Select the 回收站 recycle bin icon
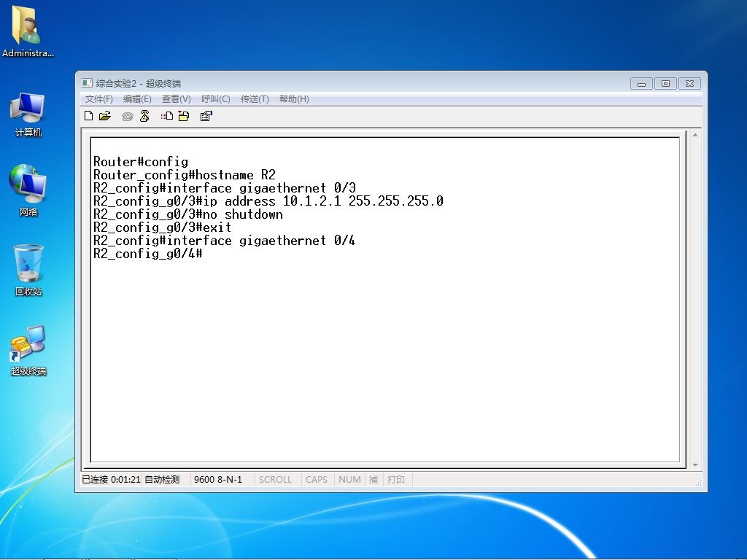747x560 pixels. (28, 270)
